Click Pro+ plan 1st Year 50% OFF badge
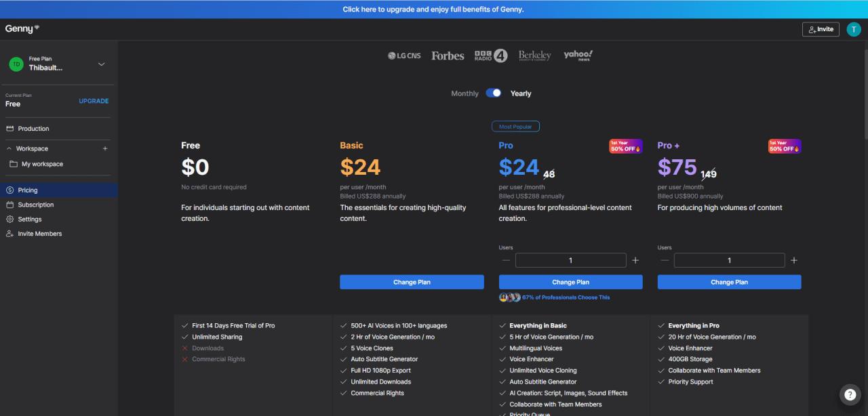Screen dimensions: 868x416 [785, 146]
